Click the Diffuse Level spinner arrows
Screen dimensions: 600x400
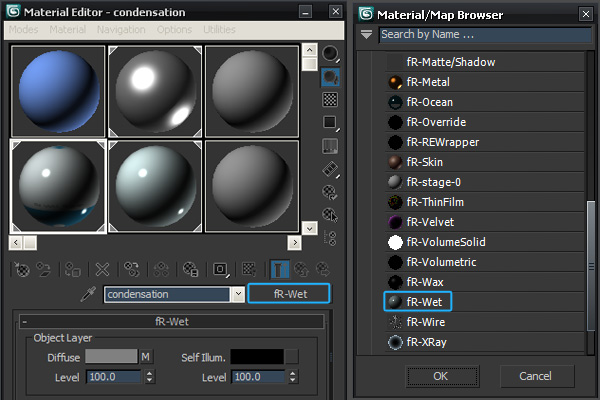tap(149, 377)
